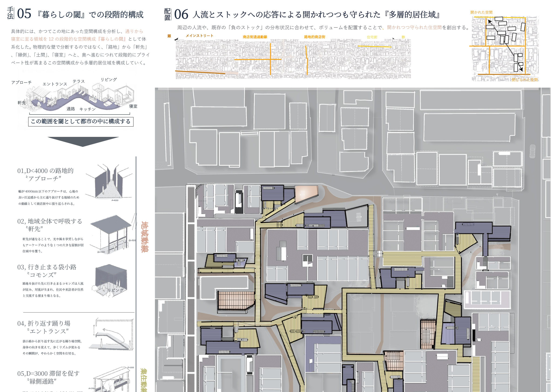Click the vertical 地域動線 label
The image size is (555, 392).
[144, 237]
